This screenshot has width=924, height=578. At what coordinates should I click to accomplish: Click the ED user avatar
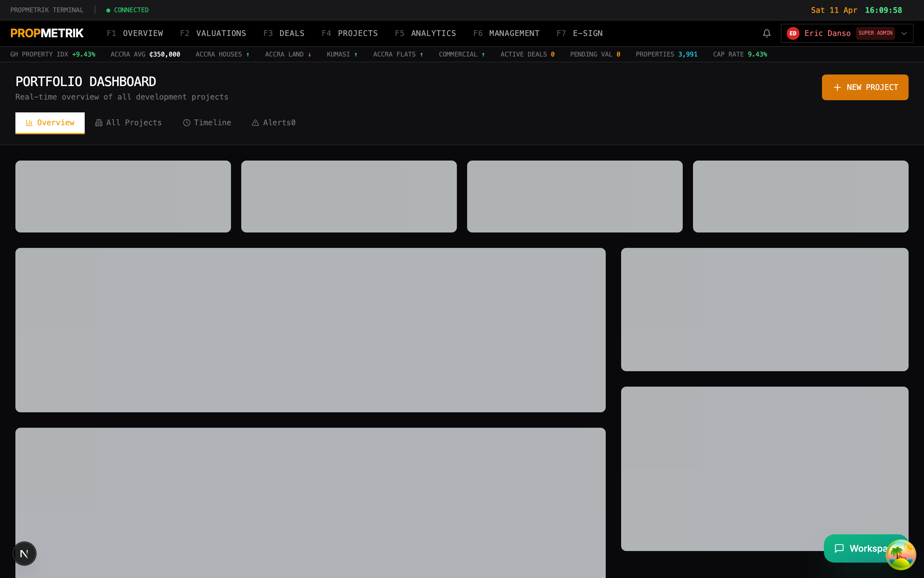[x=793, y=33]
